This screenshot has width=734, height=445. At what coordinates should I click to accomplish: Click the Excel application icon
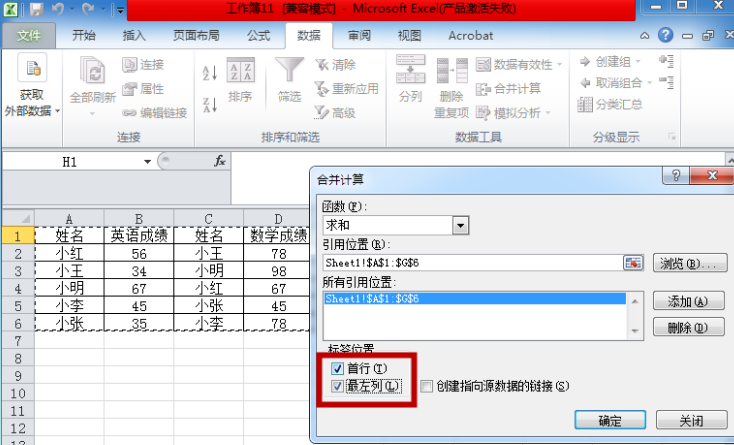point(11,9)
